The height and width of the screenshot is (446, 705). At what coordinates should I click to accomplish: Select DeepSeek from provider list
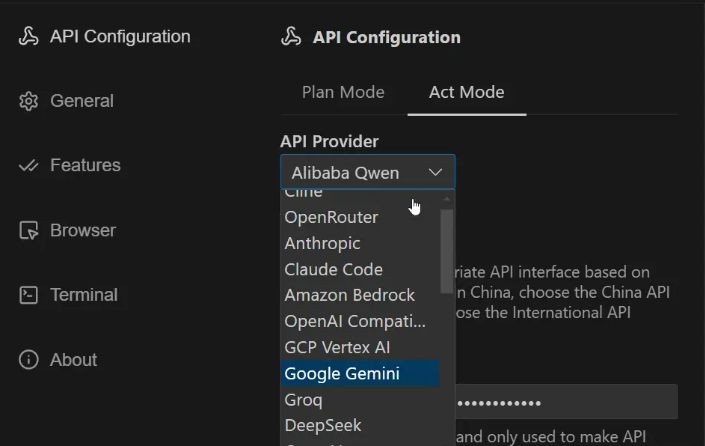[360, 425]
